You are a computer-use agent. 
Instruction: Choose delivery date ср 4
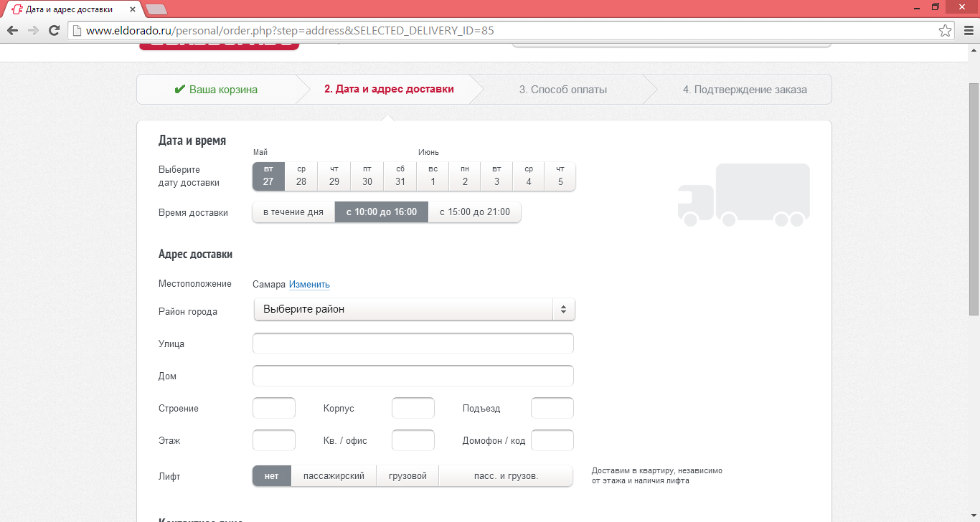point(529,176)
